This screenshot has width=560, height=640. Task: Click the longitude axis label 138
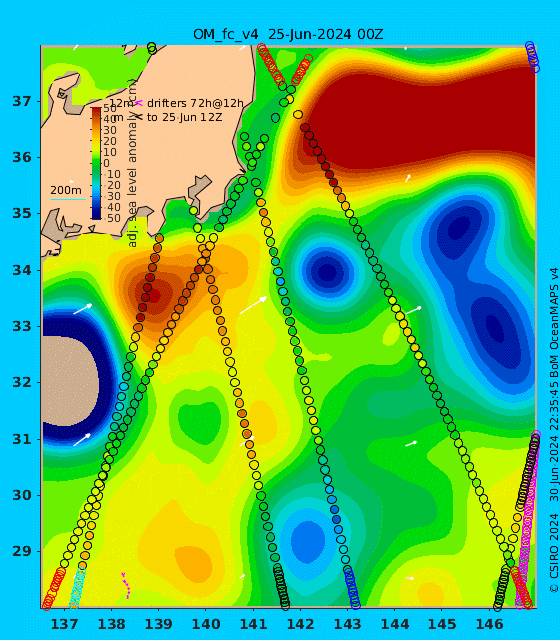coord(112,624)
